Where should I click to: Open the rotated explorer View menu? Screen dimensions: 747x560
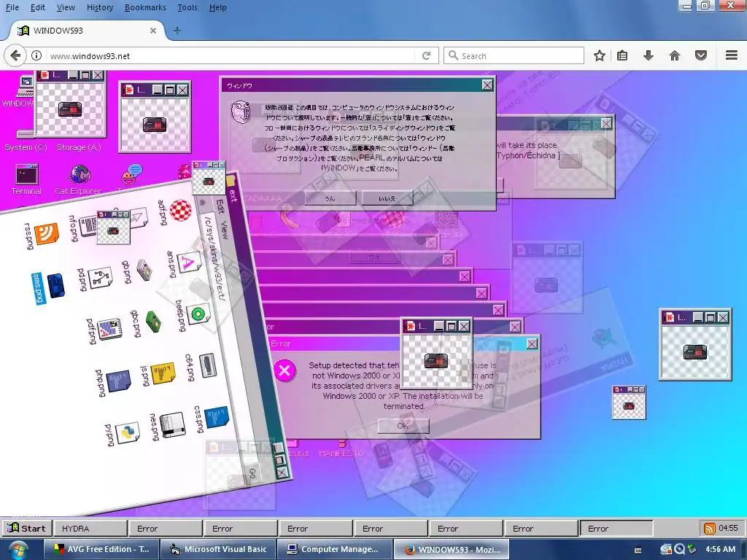225,230
